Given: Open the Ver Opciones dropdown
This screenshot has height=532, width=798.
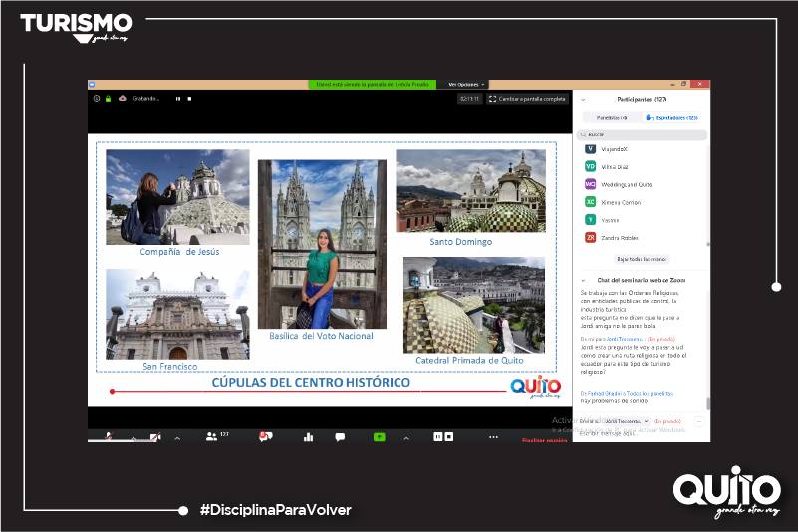Looking at the screenshot, I should point(464,84).
